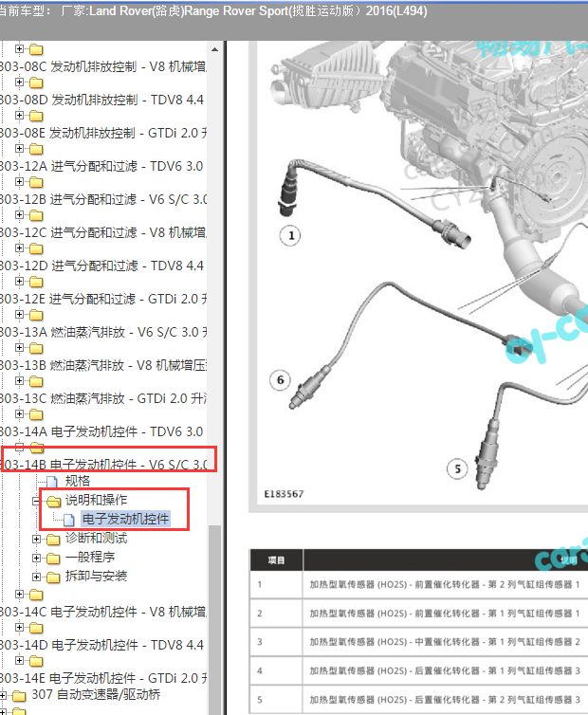Click the 项目 table header
Viewport: 588px width, 715px height.
(276, 560)
